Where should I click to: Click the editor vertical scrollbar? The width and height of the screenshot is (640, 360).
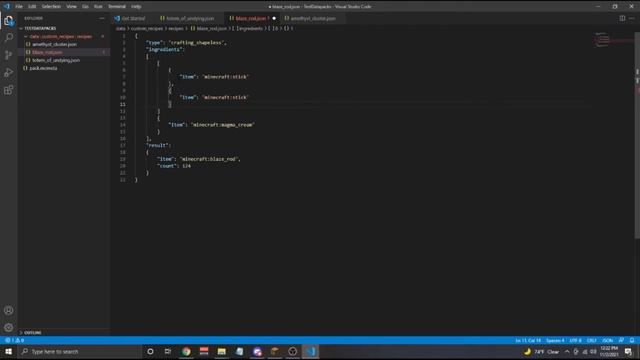point(637,135)
